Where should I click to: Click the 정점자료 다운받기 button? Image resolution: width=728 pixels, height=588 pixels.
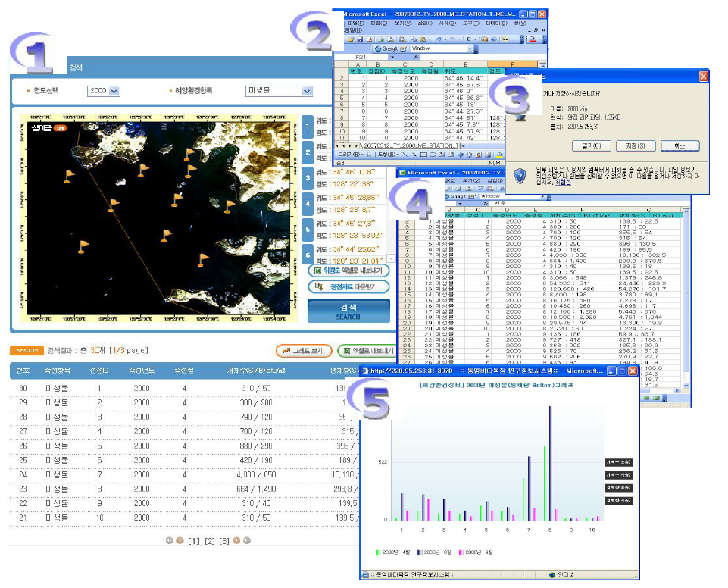pos(348,286)
